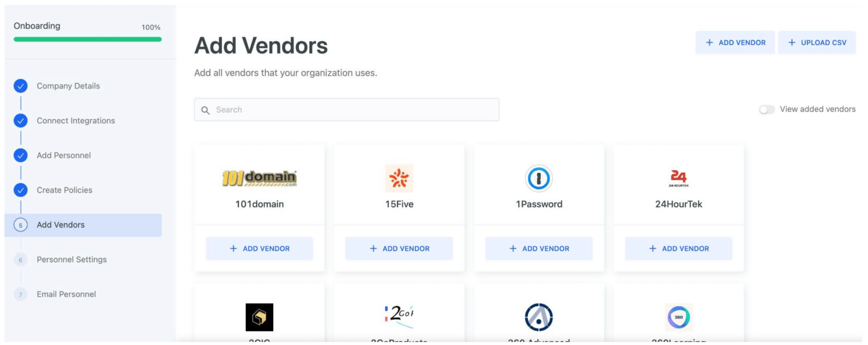Open Personnel Settings step
Viewport: 868px width, 345px height.
[x=72, y=259]
